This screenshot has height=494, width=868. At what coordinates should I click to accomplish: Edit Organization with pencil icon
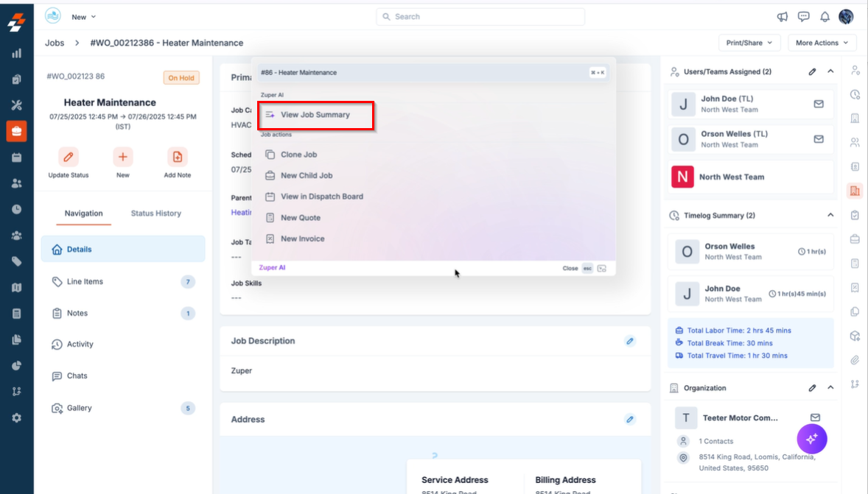(812, 388)
